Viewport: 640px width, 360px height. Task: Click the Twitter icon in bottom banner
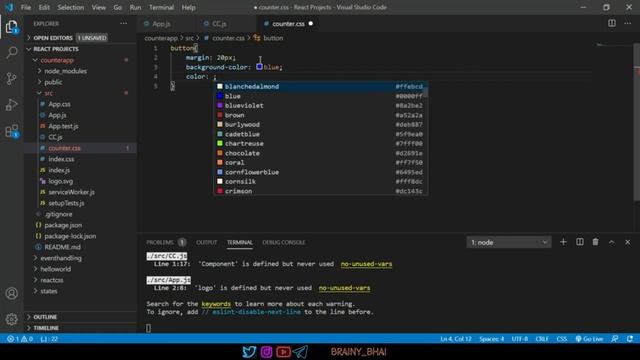pyautogui.click(x=249, y=351)
